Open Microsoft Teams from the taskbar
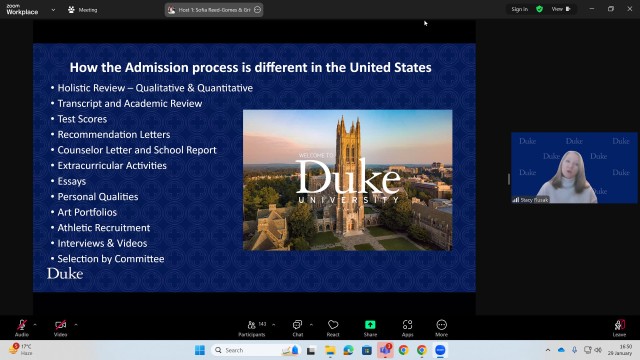Viewport: 640px width, 360px height. [x=385, y=350]
